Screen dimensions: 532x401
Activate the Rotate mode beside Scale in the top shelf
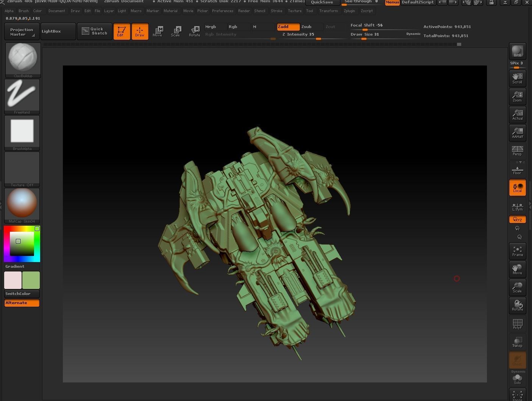pos(195,31)
